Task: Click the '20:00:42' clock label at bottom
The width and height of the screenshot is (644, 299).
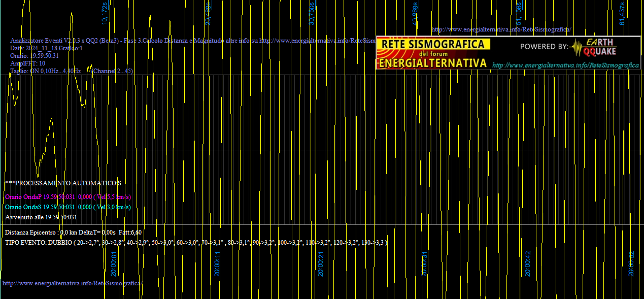Action: [x=528, y=264]
